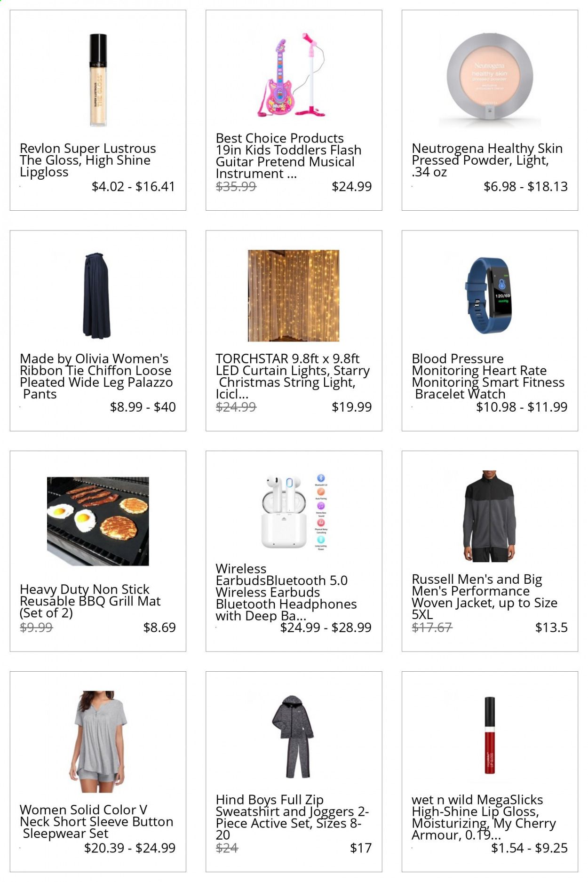
Task: Open the LED curtain lights image
Action: point(294,295)
